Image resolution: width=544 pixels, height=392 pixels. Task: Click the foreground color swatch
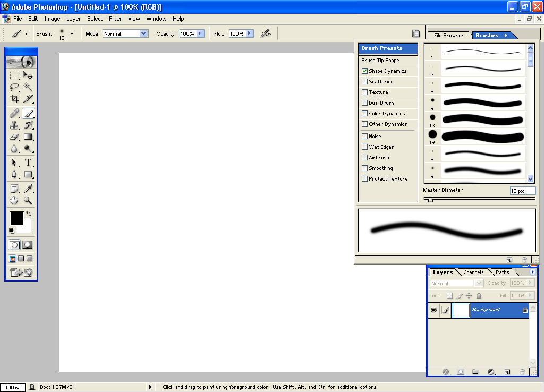pyautogui.click(x=16, y=219)
